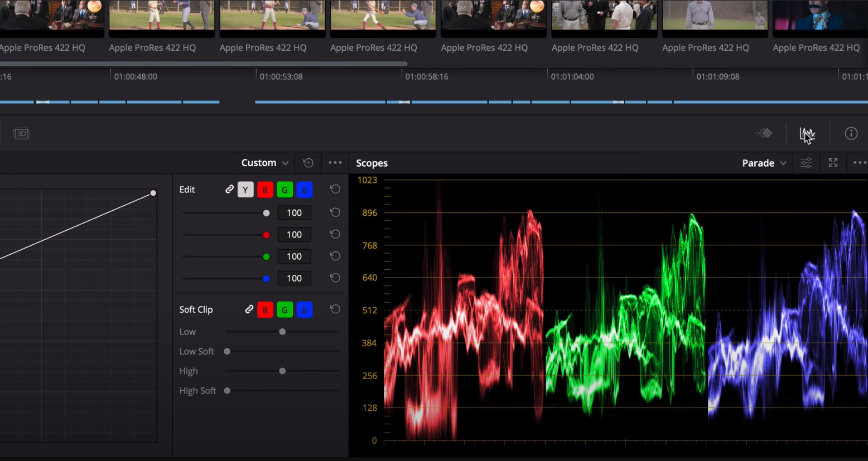Toggle the 3D stereoscopic button
Viewport: 868px width, 461px height.
[21, 134]
